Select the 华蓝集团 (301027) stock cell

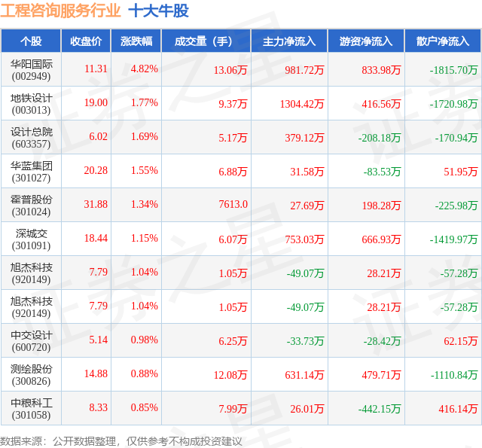(31, 172)
